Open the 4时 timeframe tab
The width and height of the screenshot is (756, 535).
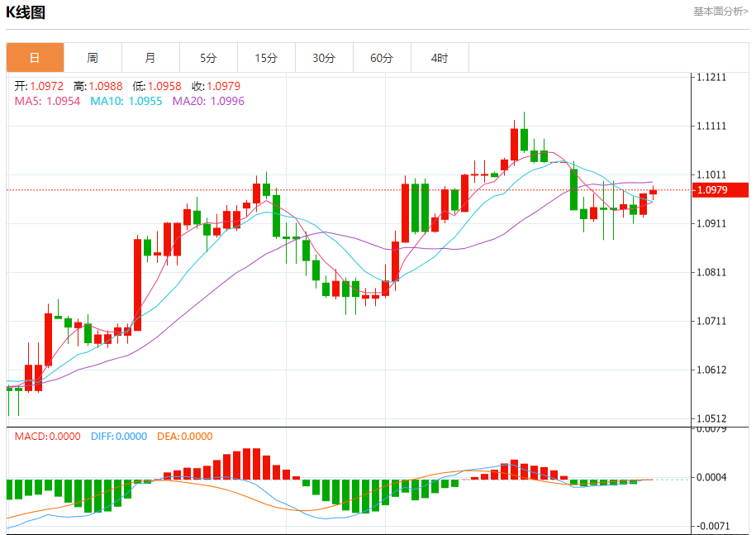coord(440,57)
